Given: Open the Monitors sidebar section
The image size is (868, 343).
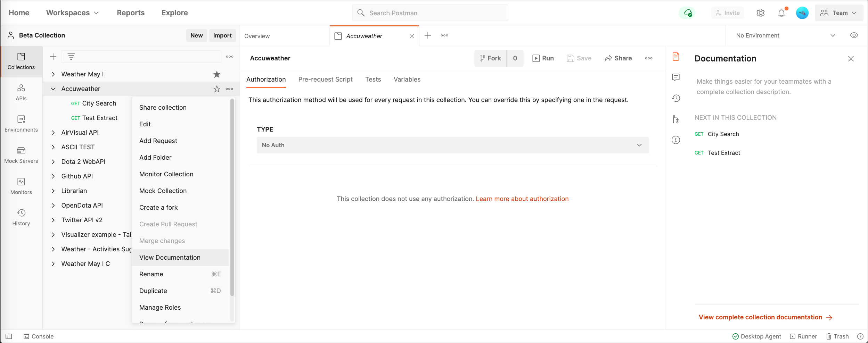Looking at the screenshot, I should pos(21,186).
